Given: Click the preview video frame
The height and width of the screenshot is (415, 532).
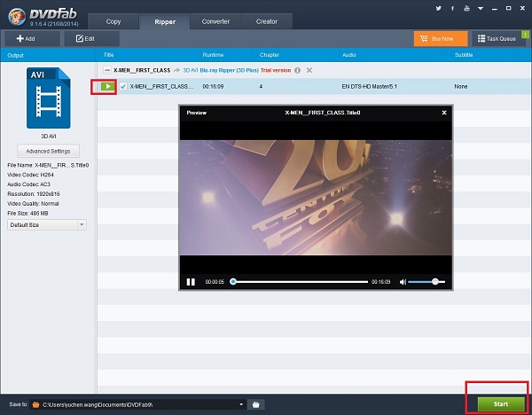Looking at the screenshot, I should [x=316, y=198].
